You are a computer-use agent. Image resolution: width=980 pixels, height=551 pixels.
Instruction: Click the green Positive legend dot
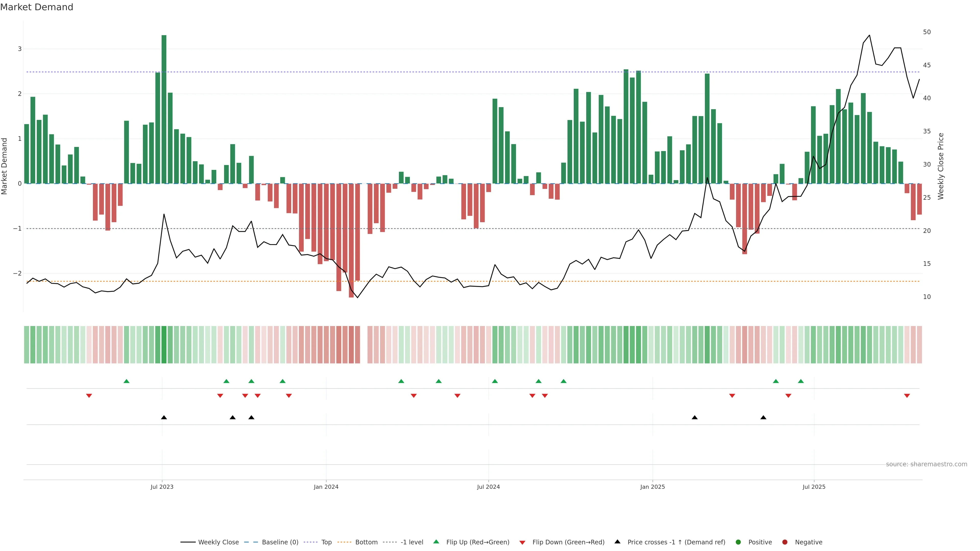click(x=738, y=542)
